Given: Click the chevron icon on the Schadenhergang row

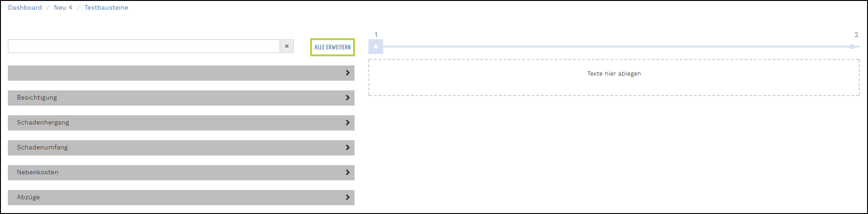Looking at the screenshot, I should point(348,123).
